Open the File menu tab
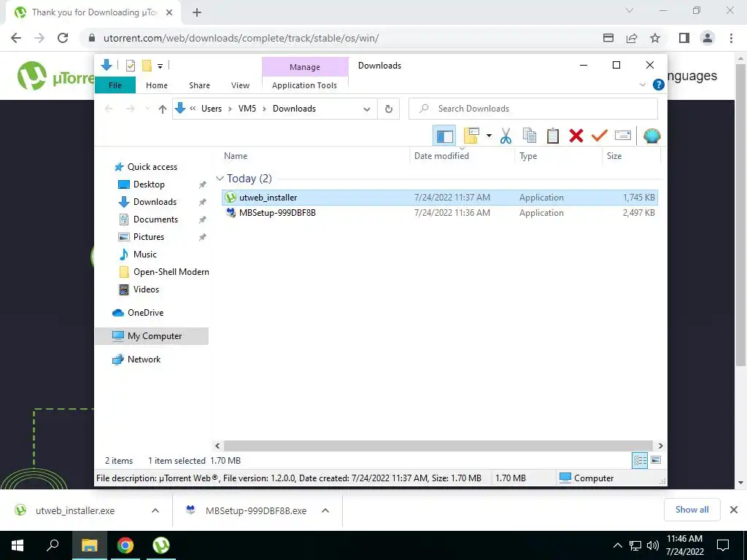The image size is (747, 560). (115, 85)
